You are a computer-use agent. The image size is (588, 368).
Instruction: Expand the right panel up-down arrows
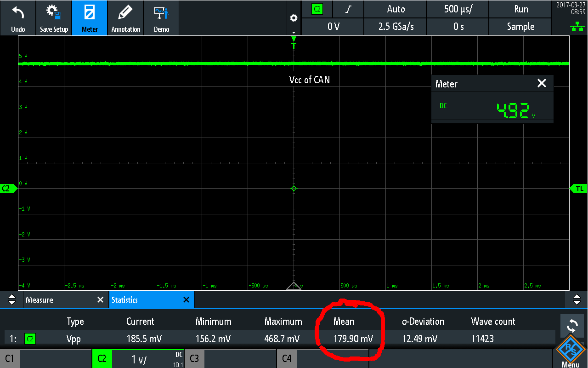click(577, 300)
